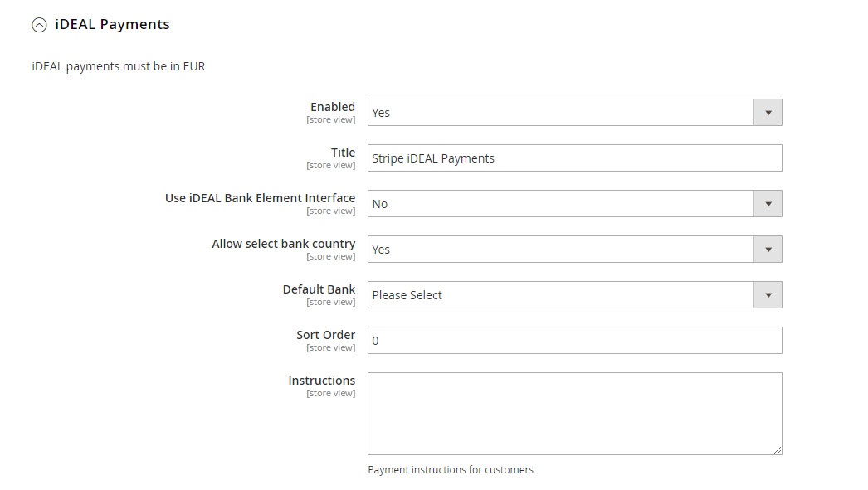Click the Title field label
The height and width of the screenshot is (490, 868).
(x=344, y=153)
